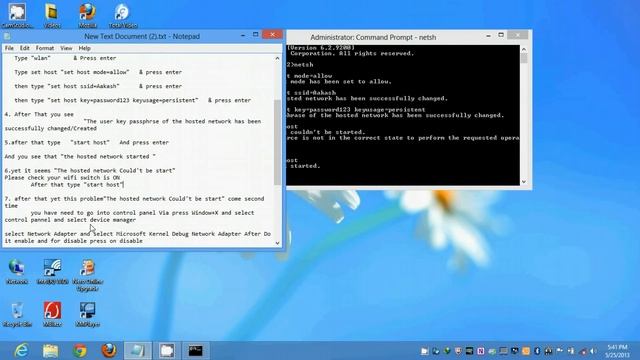The height and width of the screenshot is (360, 640).
Task: Open File Explorer from taskbar
Action: point(51,351)
